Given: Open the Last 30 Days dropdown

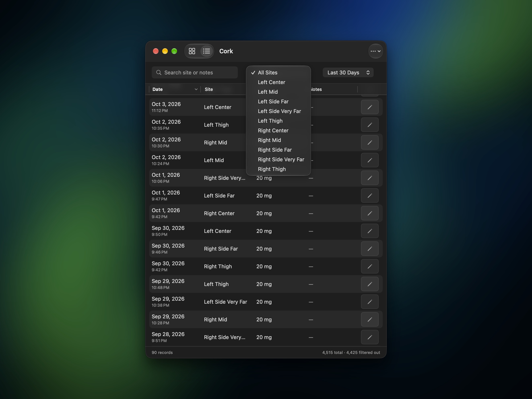Looking at the screenshot, I should [x=348, y=73].
